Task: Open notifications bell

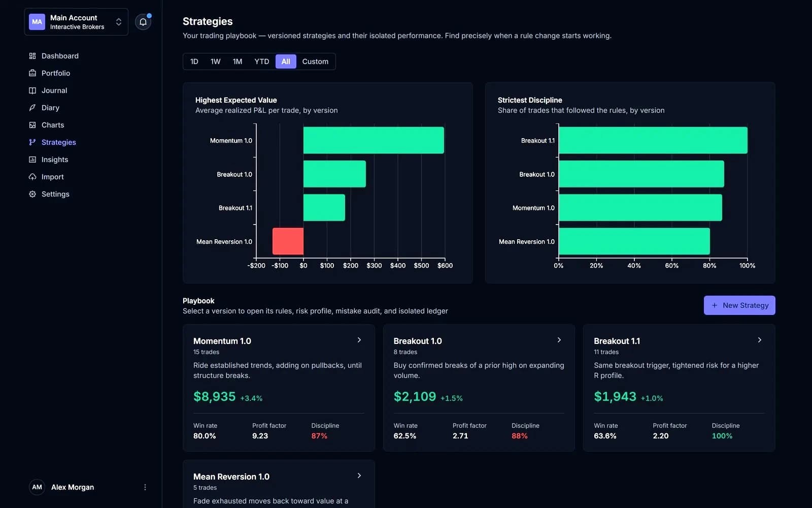Action: click(143, 22)
